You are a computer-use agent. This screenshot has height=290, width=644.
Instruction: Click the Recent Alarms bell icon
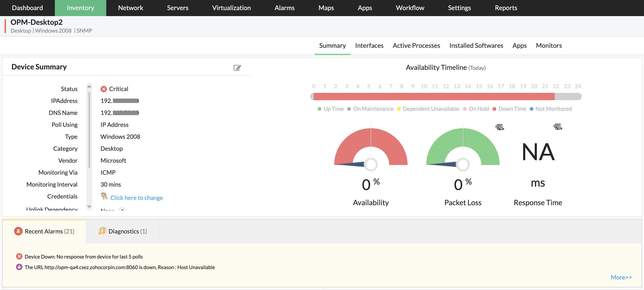[x=18, y=231]
